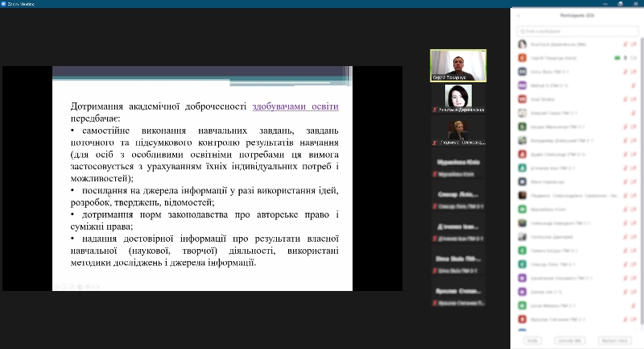Click the Zoom Meeting window title icon
The width and height of the screenshot is (644, 349).
point(4,4)
